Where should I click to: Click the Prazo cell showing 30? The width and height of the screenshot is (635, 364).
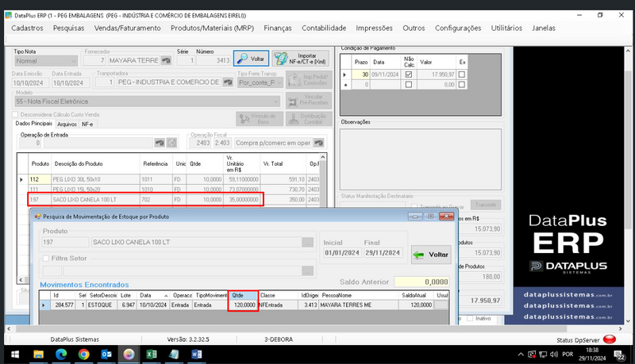360,75
